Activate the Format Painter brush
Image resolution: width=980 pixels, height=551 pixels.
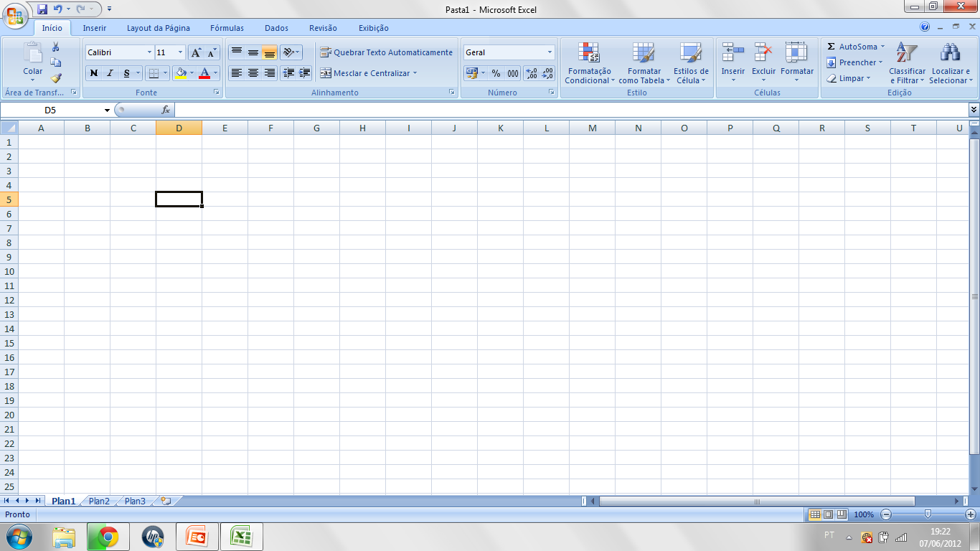[x=55, y=78]
